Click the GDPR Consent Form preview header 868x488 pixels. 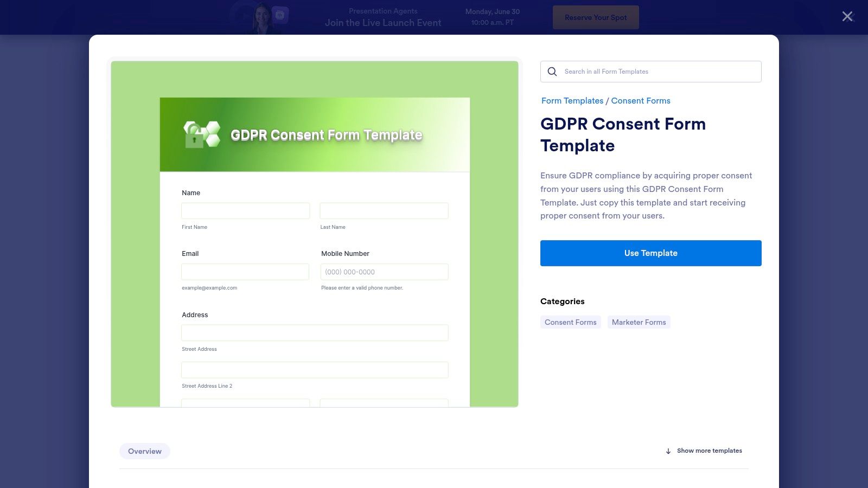pos(315,134)
